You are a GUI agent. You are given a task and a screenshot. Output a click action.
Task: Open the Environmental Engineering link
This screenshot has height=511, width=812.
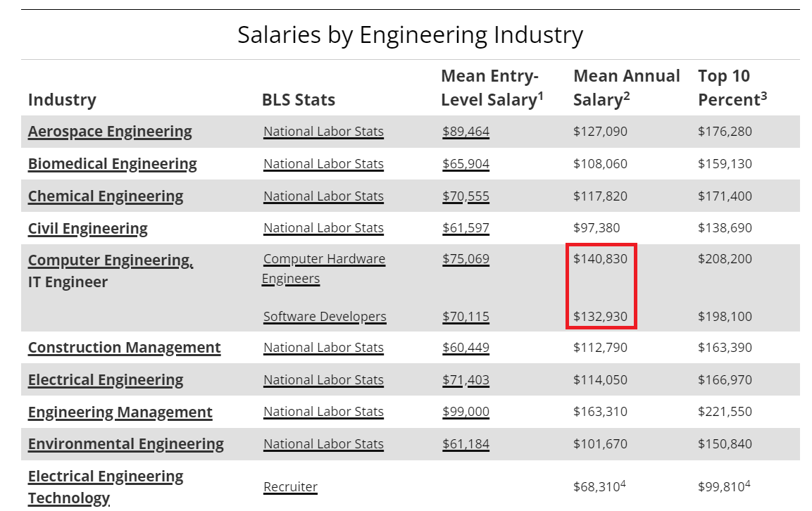(126, 444)
